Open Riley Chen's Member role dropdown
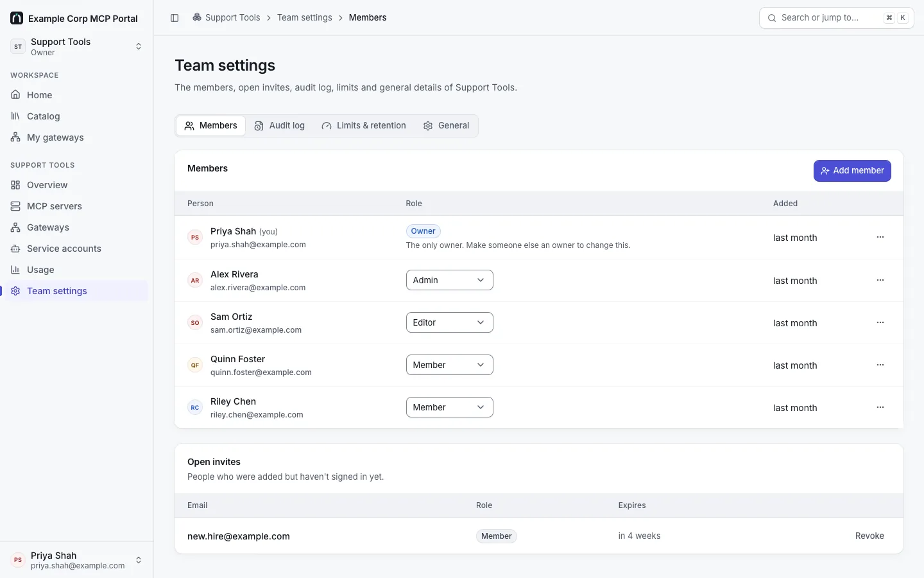 (x=449, y=407)
